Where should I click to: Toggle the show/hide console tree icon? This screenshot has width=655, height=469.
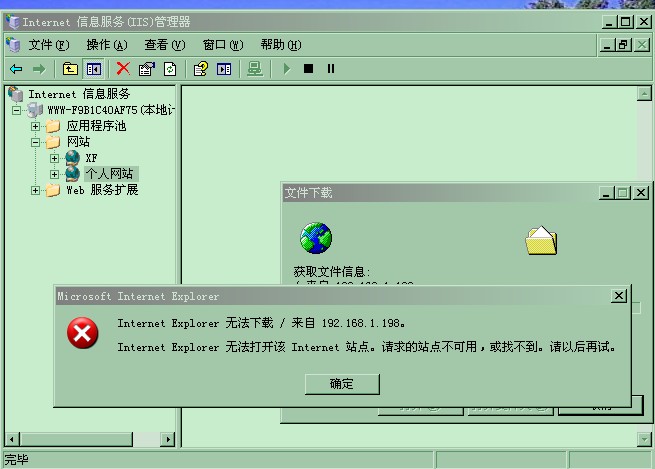pyautogui.click(x=94, y=69)
